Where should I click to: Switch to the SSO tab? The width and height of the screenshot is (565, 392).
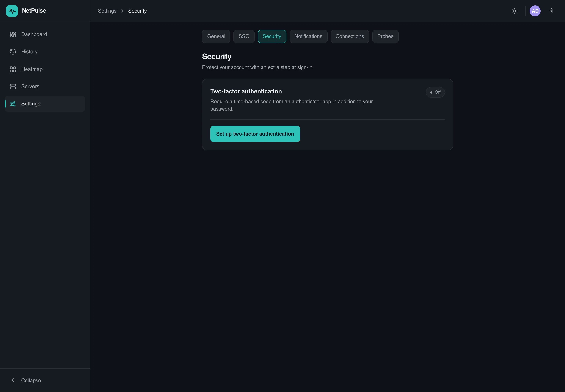coord(244,36)
